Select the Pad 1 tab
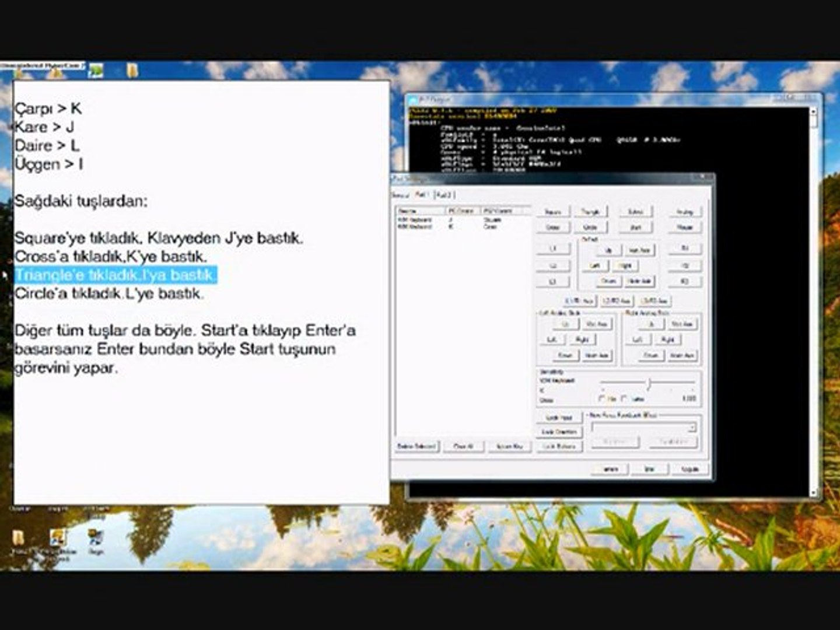The height and width of the screenshot is (630, 840). (x=422, y=194)
